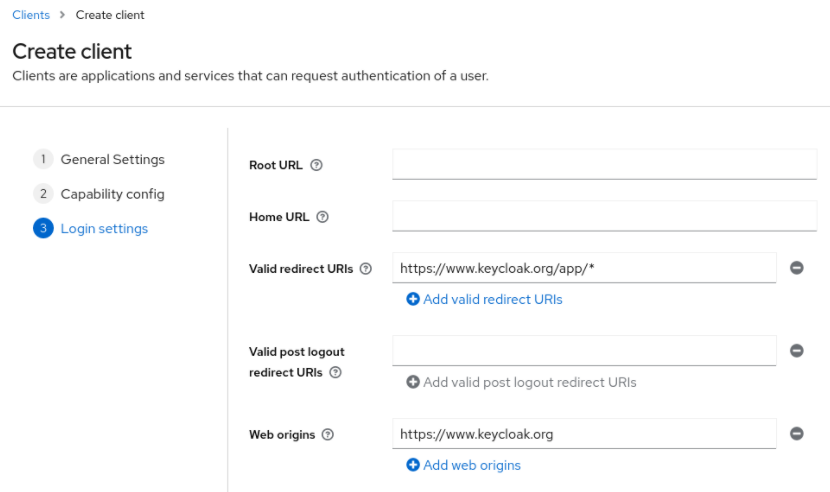830x492 pixels.
Task: Click Add valid post logout redirect URIs
Action: [521, 382]
